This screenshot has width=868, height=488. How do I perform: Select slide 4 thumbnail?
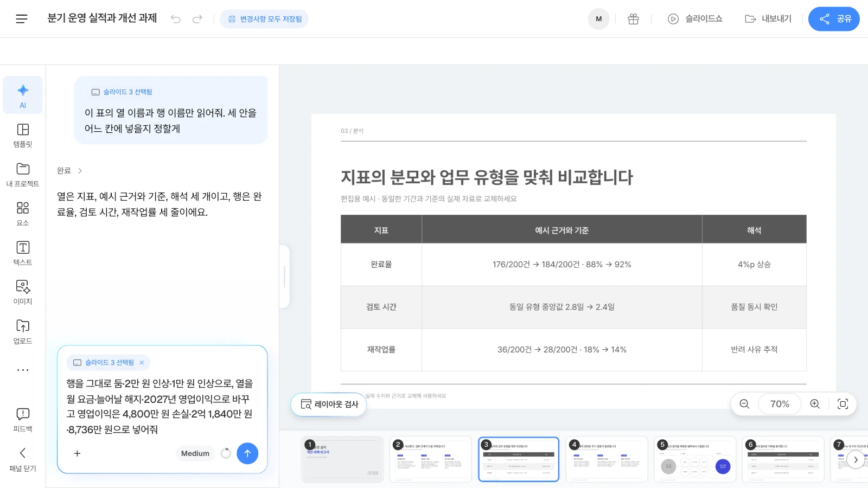607,459
